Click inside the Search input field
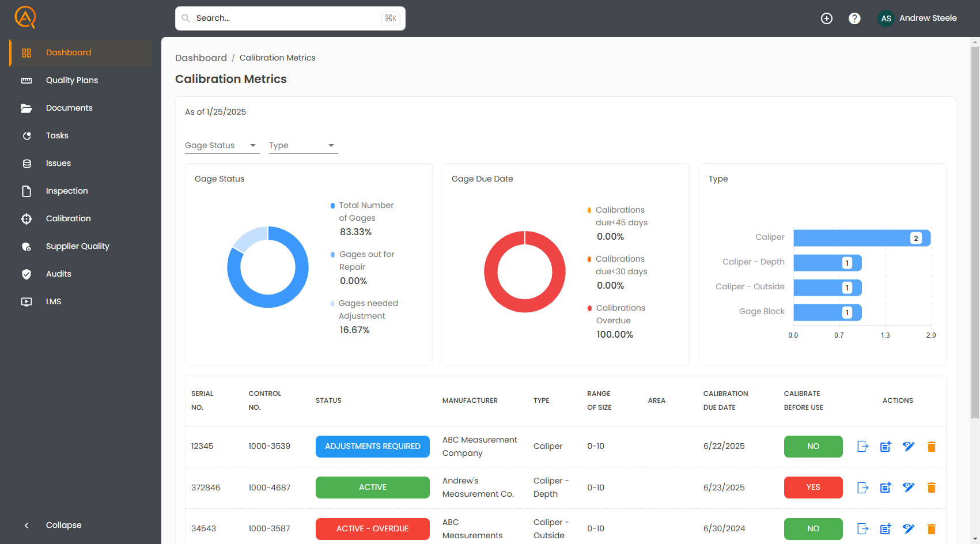The image size is (980, 544). point(288,18)
